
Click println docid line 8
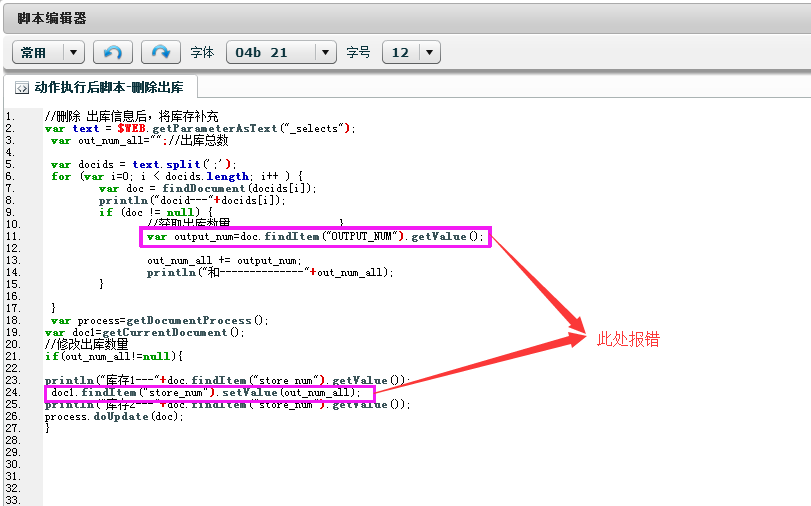point(192,200)
